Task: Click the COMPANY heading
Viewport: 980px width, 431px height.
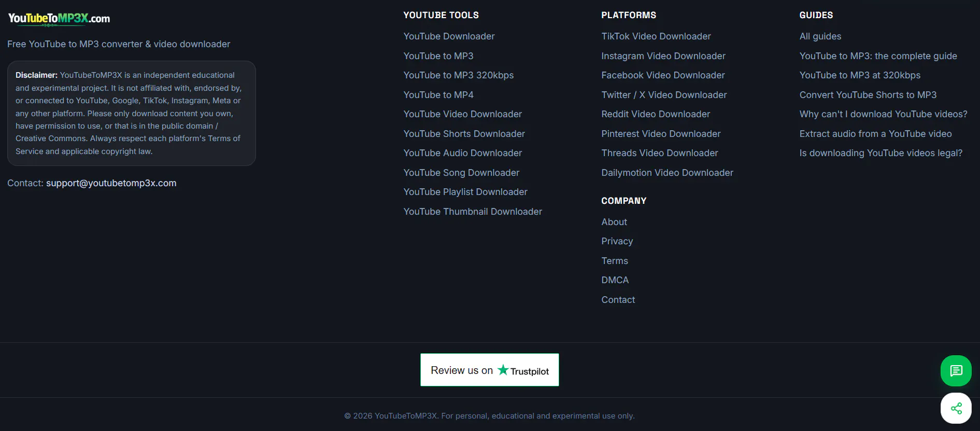Action: [x=624, y=201]
